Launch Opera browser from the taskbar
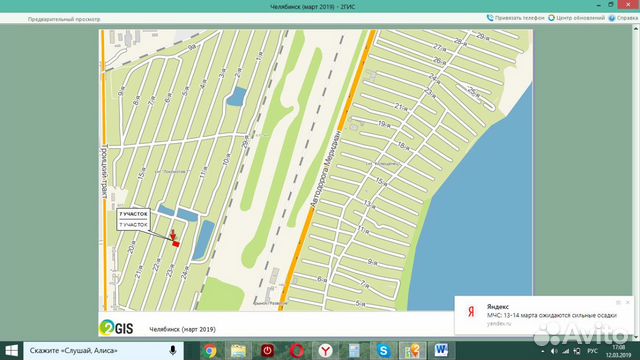Viewport: 640px width, 360px height. (x=297, y=351)
